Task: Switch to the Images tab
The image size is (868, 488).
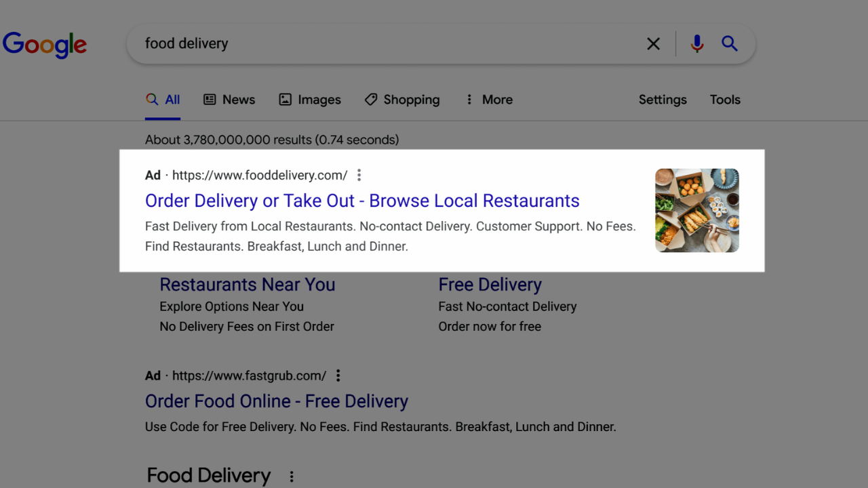Action: (x=310, y=100)
